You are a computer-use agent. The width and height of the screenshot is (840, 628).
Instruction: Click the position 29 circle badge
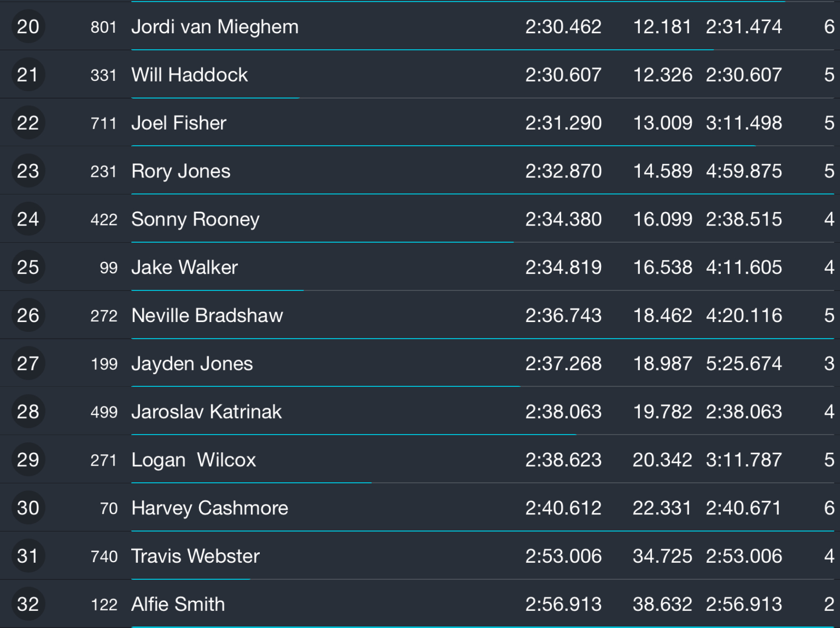[x=28, y=460]
